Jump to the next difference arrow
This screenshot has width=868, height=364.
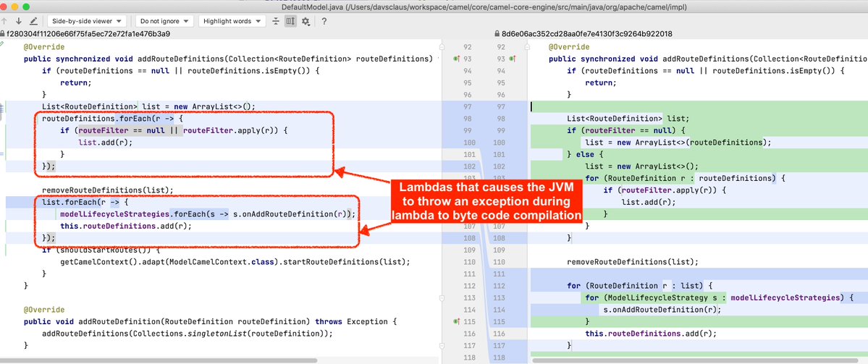click(x=18, y=21)
